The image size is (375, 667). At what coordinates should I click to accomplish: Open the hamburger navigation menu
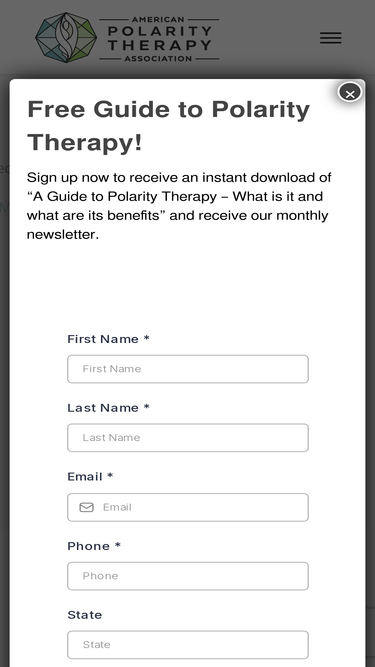click(330, 38)
